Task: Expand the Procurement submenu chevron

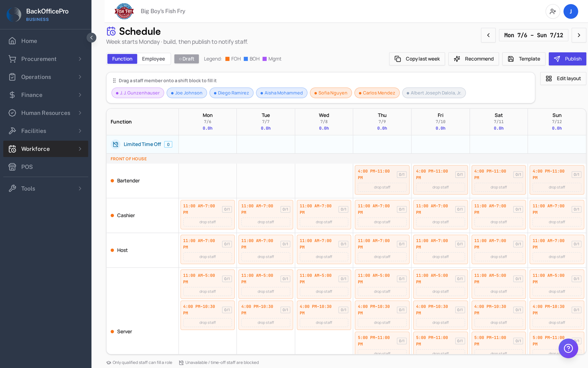Action: click(x=80, y=59)
